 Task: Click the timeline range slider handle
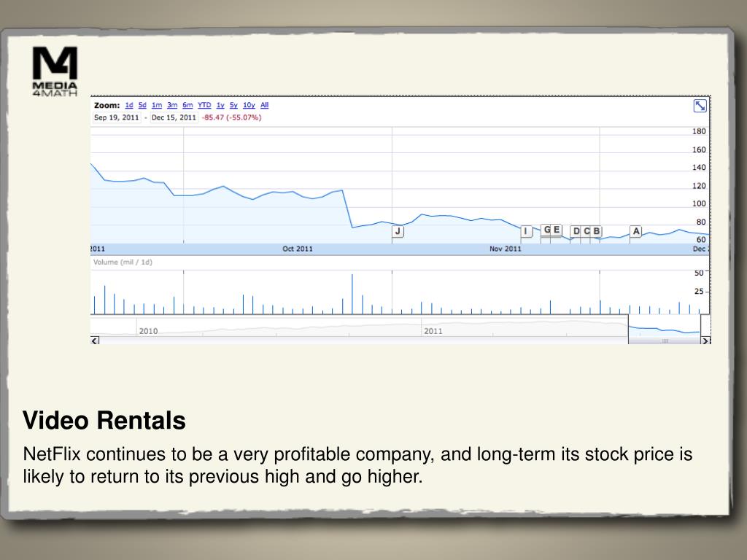665,341
